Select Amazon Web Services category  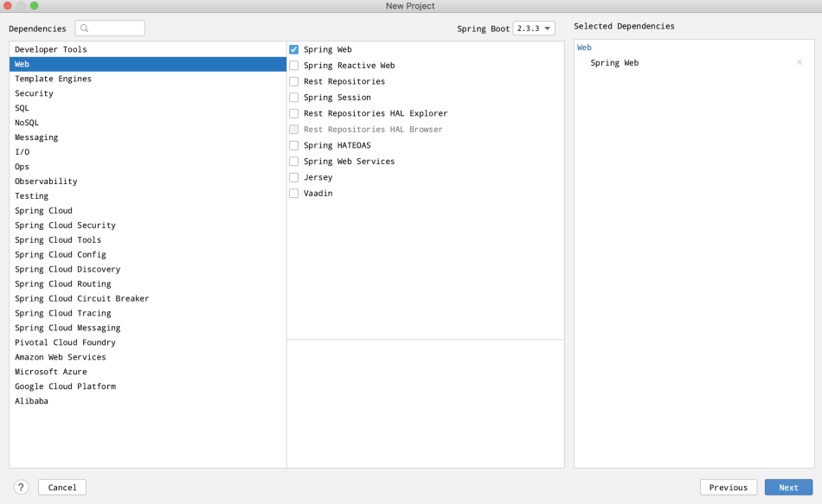click(x=148, y=357)
